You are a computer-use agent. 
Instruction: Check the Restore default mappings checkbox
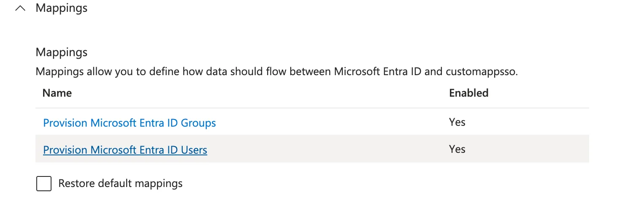pos(44,184)
